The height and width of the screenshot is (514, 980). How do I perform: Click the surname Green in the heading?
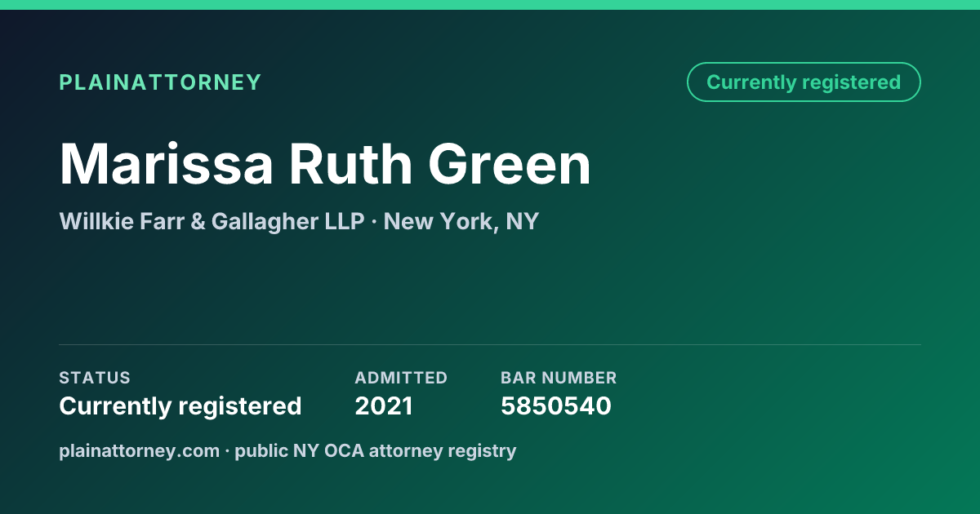click(510, 164)
